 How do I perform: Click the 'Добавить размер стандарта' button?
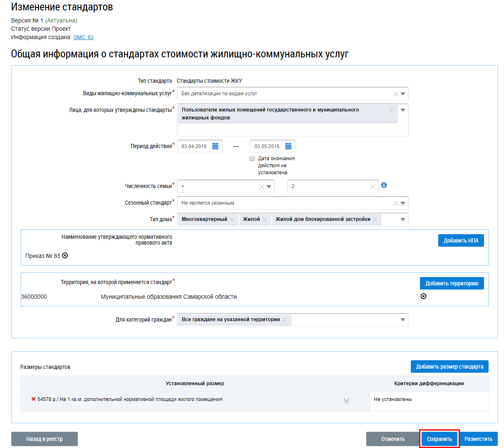(449, 366)
